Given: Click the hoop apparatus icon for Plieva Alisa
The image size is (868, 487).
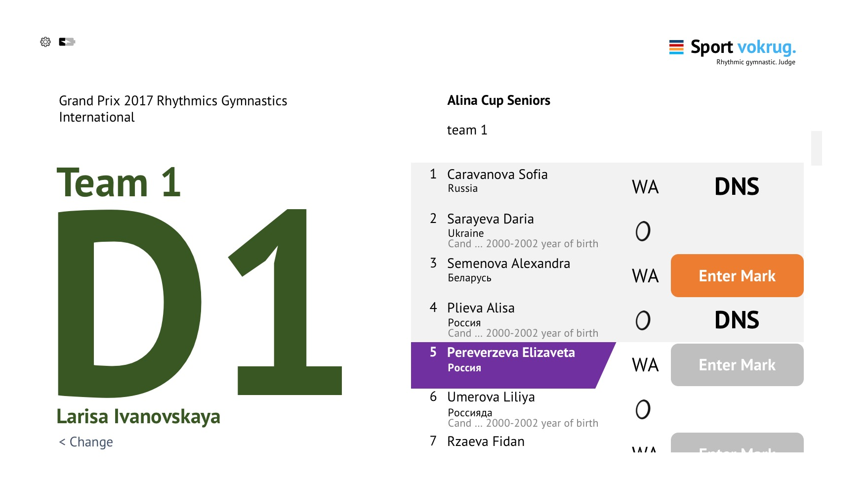Looking at the screenshot, I should 643,320.
